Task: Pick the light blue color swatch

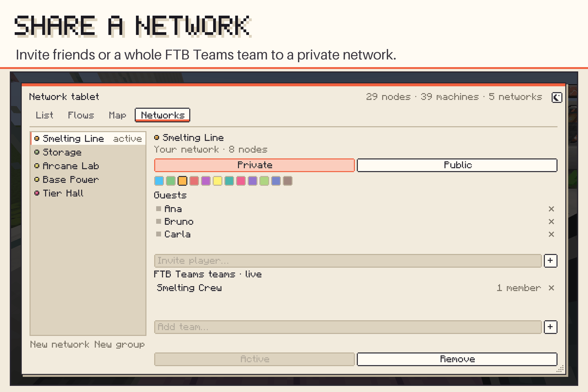Action: [159, 181]
